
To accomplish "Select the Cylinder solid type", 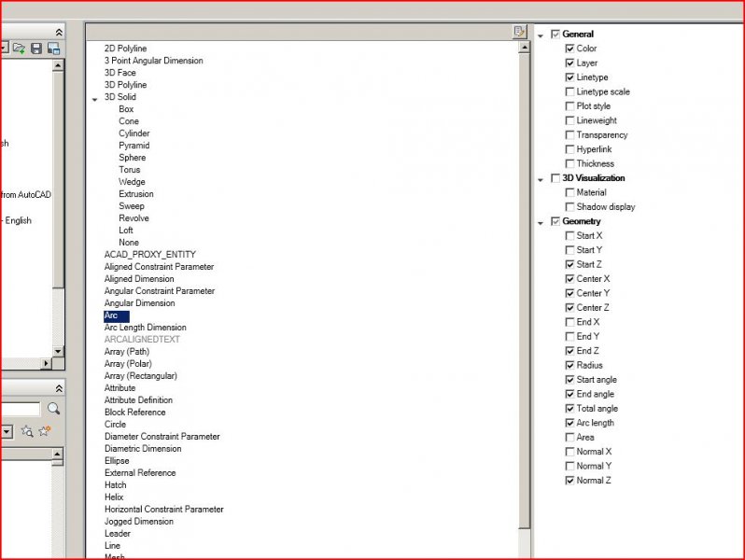I will 134,133.
